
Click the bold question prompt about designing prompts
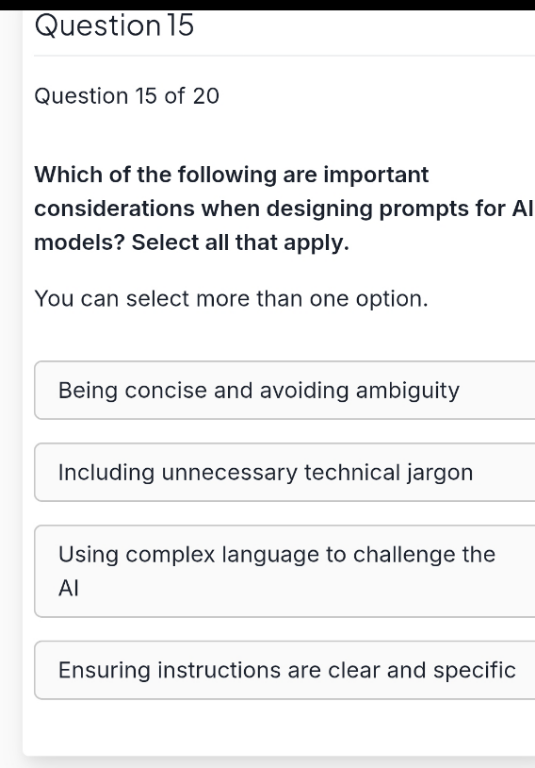(x=284, y=209)
